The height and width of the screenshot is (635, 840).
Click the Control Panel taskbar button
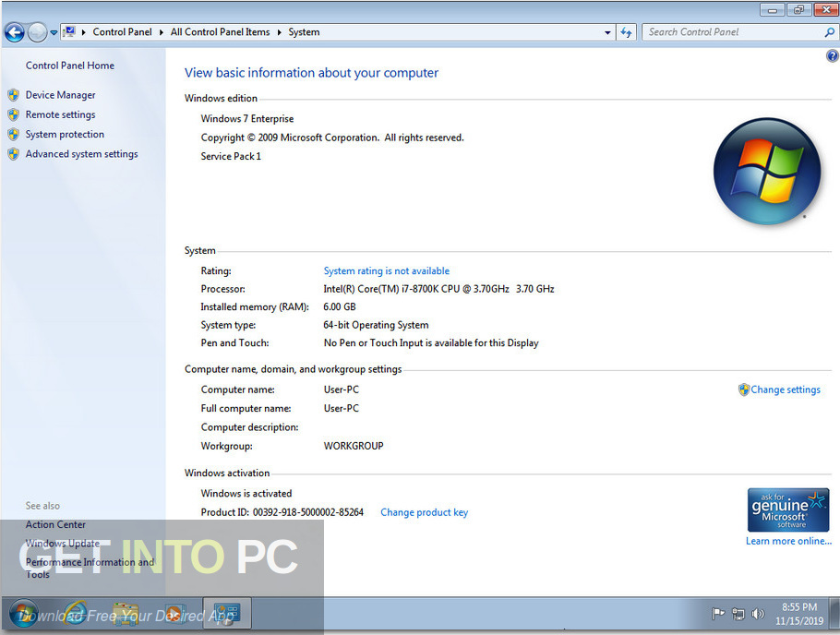point(227,615)
